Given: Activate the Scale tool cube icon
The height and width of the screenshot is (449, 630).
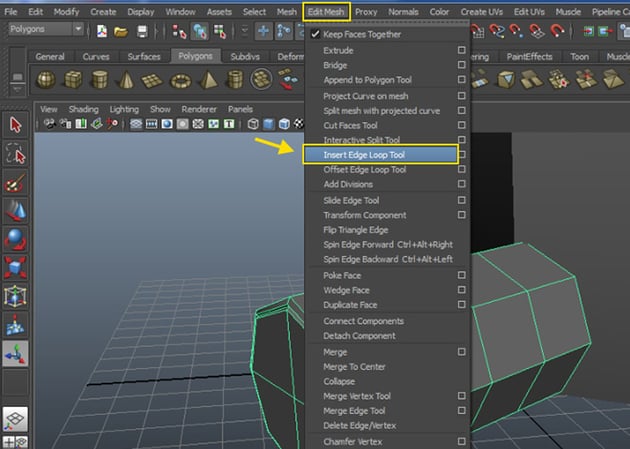Looking at the screenshot, I should (x=15, y=268).
